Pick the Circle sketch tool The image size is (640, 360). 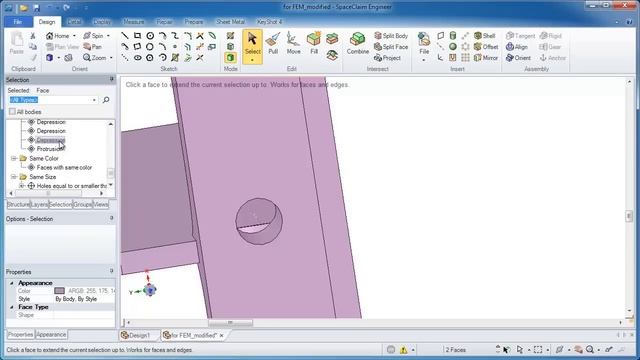coord(150,36)
